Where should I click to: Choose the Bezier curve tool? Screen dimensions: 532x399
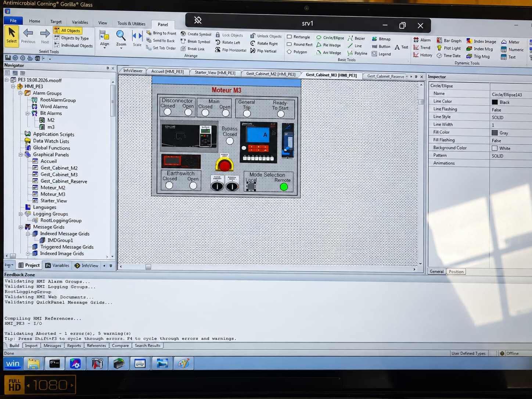click(x=356, y=38)
